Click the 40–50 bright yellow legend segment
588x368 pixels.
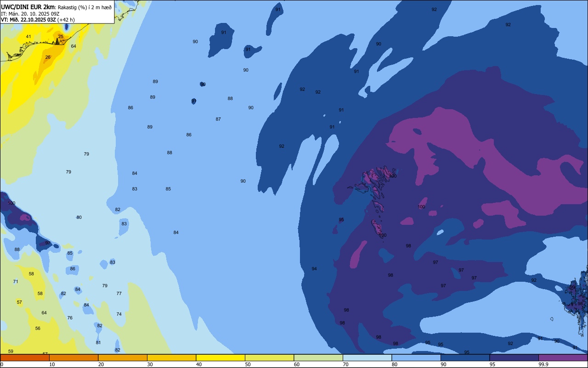click(x=220, y=357)
